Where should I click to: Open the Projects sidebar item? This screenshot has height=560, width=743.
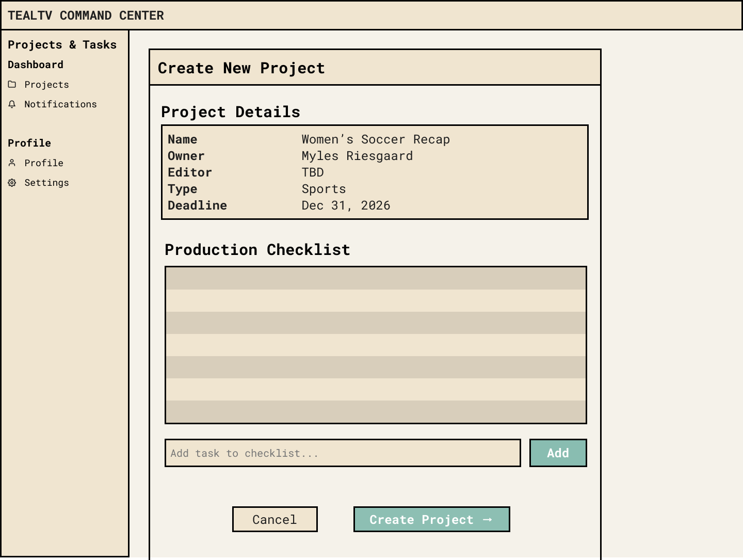coord(38,85)
